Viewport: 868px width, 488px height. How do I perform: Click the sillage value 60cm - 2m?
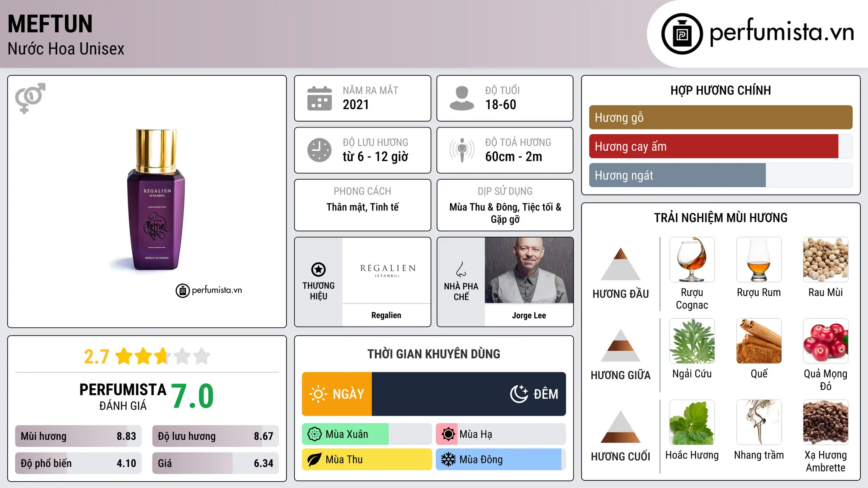point(514,157)
